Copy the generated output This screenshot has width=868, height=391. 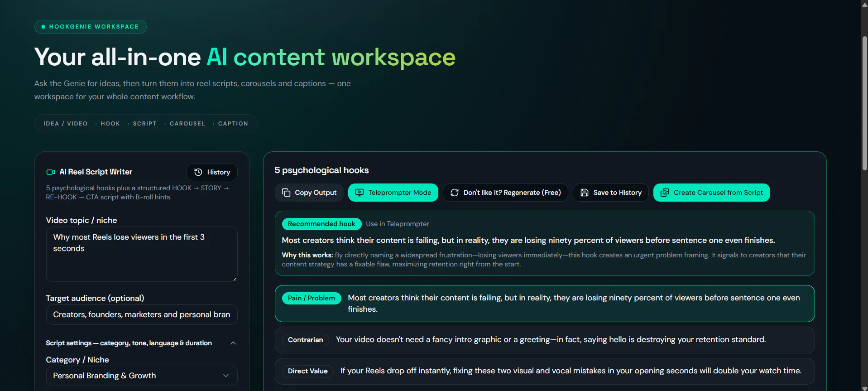(309, 193)
